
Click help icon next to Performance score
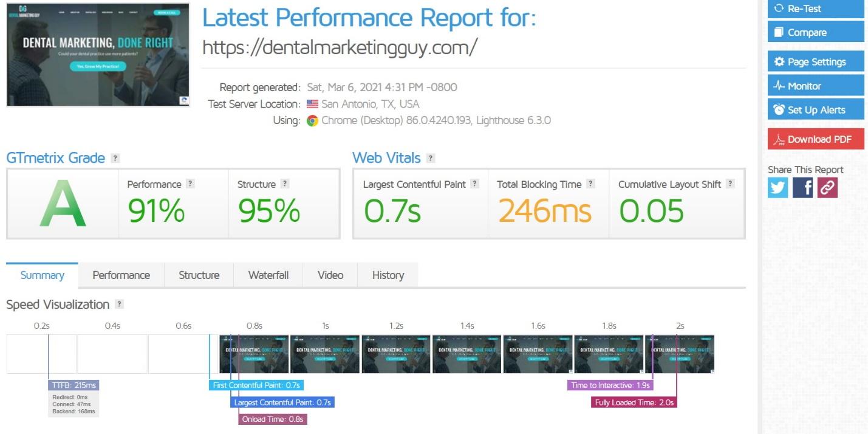pyautogui.click(x=190, y=184)
